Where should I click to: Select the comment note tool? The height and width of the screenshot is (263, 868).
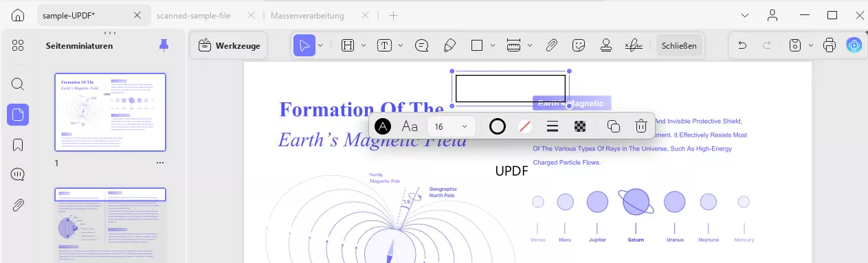point(422,45)
